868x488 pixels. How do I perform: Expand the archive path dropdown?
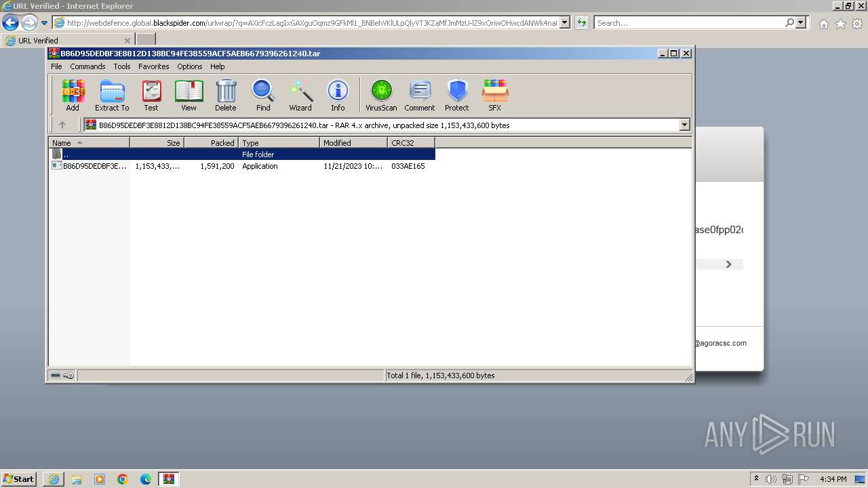tap(684, 125)
